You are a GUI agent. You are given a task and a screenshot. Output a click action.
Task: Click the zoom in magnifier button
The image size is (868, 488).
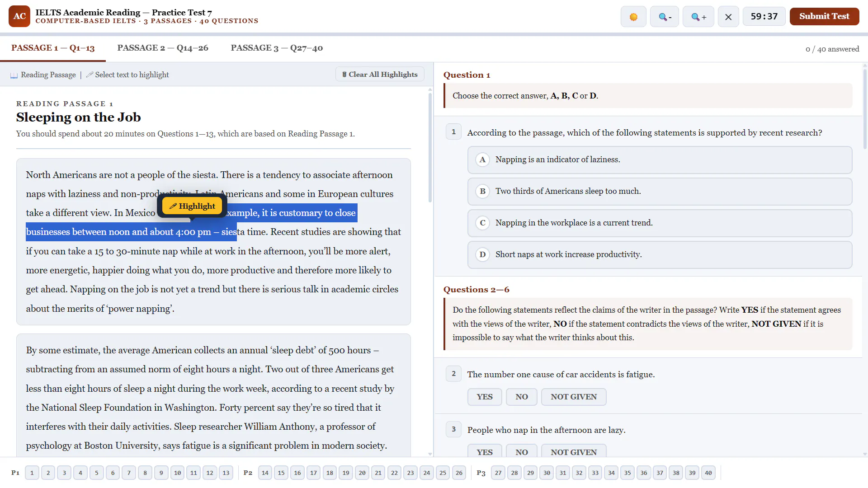[x=698, y=17]
